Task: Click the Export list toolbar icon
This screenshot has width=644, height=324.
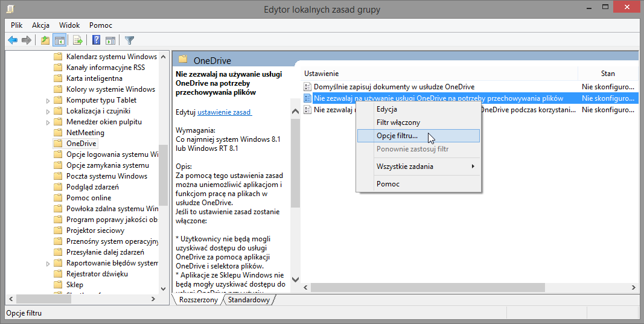Action: tap(78, 40)
